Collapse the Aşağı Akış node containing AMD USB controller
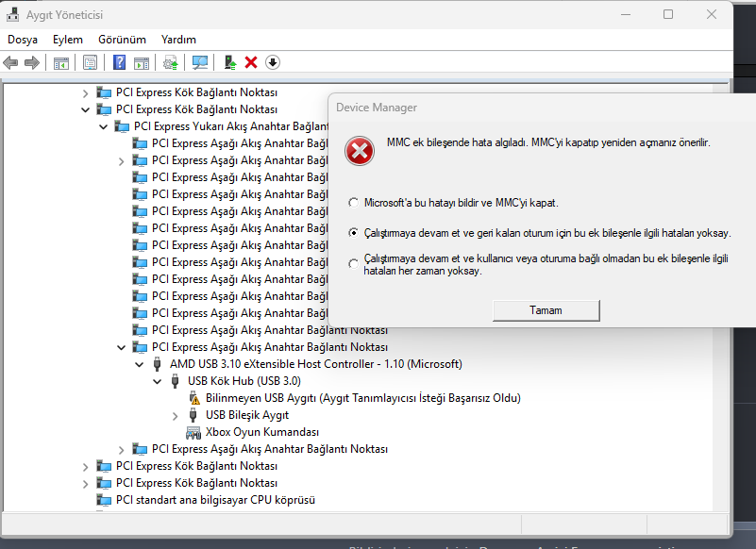 (121, 347)
